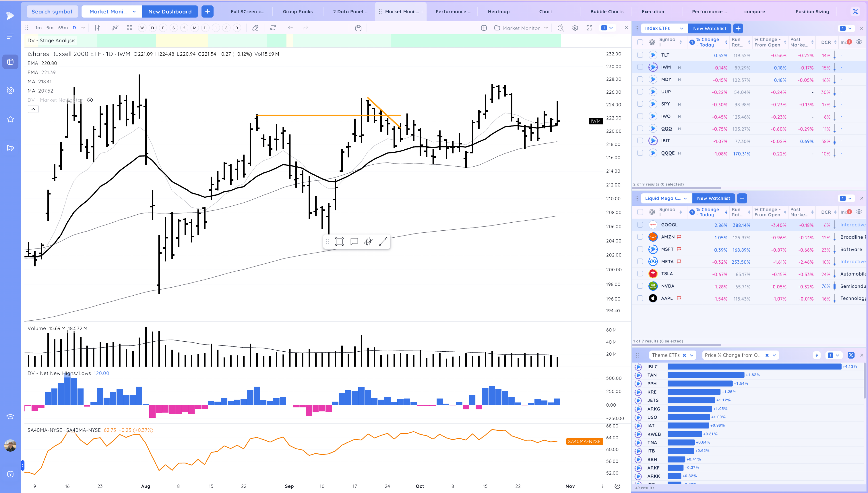Click the refresh chart icon
The height and width of the screenshot is (493, 868).
273,28
